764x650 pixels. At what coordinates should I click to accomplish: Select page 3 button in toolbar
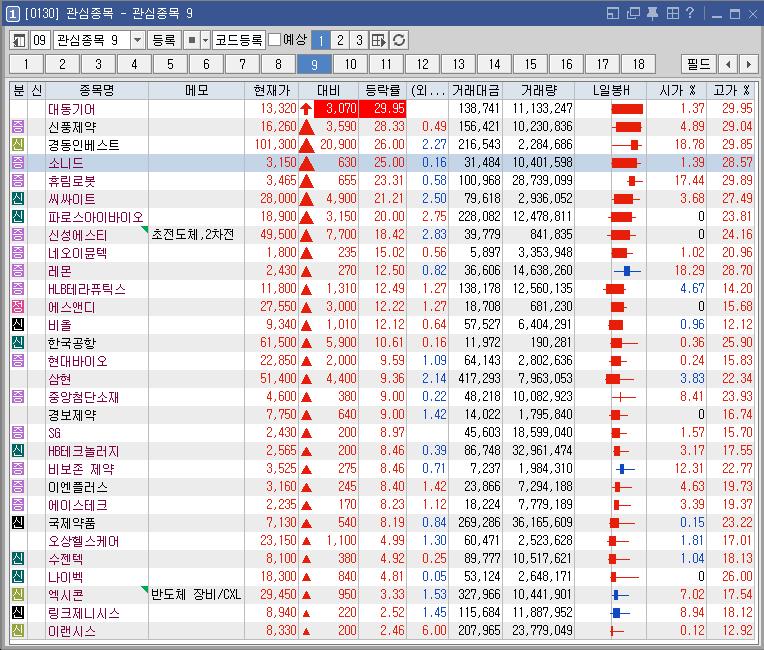[x=359, y=40]
